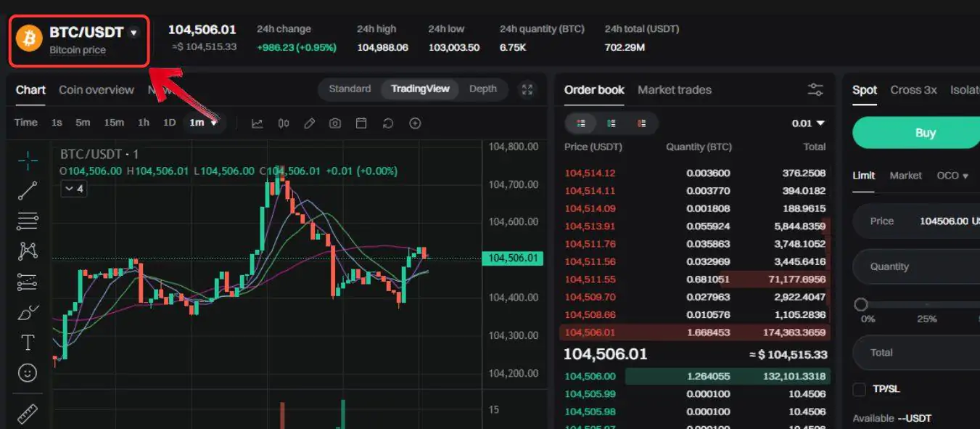This screenshot has height=429, width=980.
Task: Set chart interval to 1h
Action: click(x=144, y=123)
